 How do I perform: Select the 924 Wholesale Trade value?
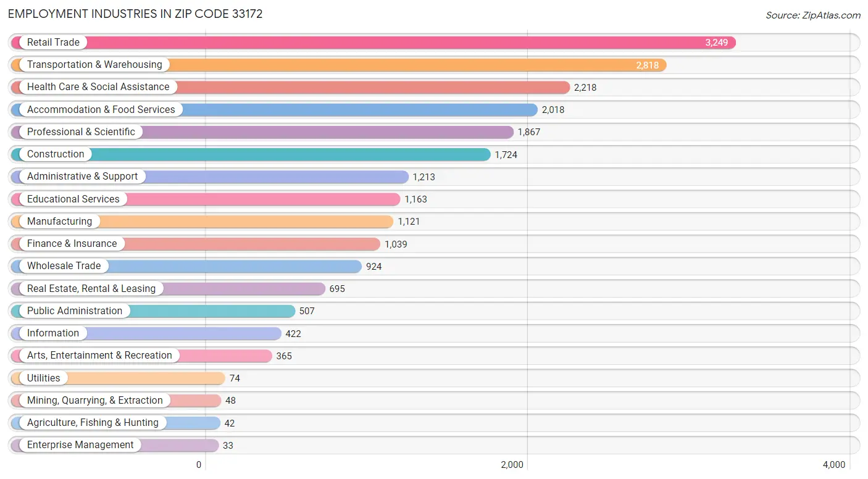tap(373, 267)
